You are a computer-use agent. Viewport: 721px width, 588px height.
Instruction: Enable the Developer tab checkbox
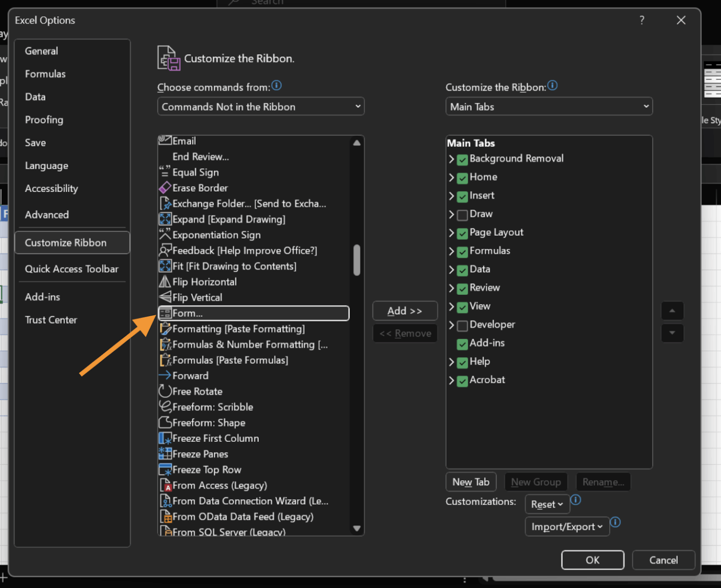click(x=462, y=325)
